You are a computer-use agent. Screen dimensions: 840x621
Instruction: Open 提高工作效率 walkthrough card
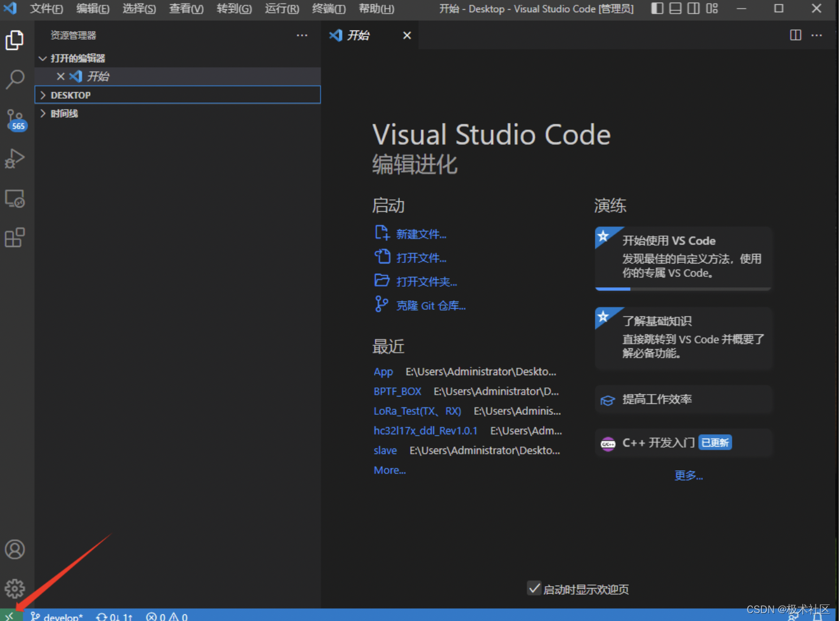point(683,400)
